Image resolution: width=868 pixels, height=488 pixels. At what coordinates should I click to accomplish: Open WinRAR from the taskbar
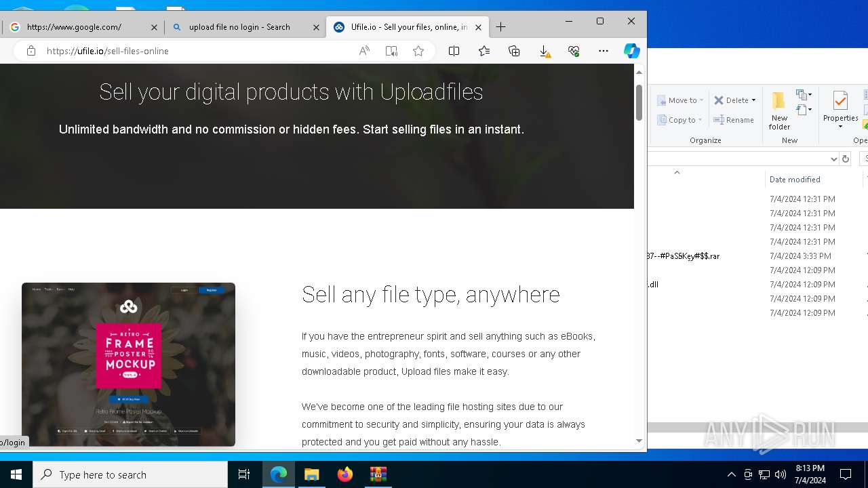tap(378, 474)
